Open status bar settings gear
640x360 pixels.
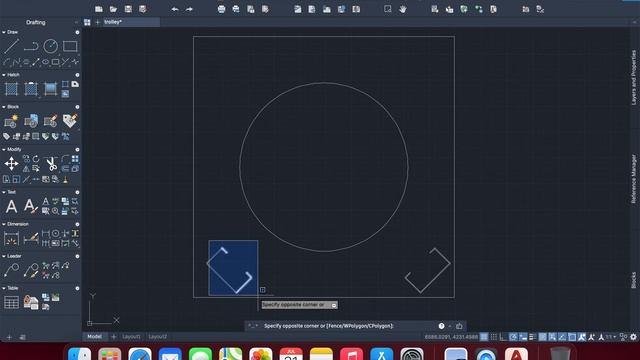pyautogui.click(x=633, y=337)
